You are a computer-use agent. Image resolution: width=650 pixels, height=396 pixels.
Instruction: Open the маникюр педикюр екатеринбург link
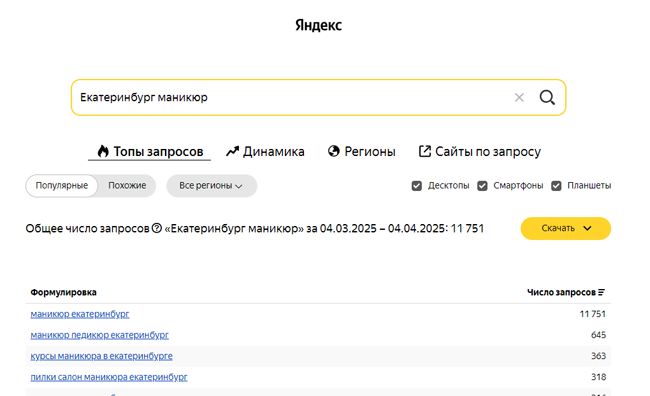(99, 335)
